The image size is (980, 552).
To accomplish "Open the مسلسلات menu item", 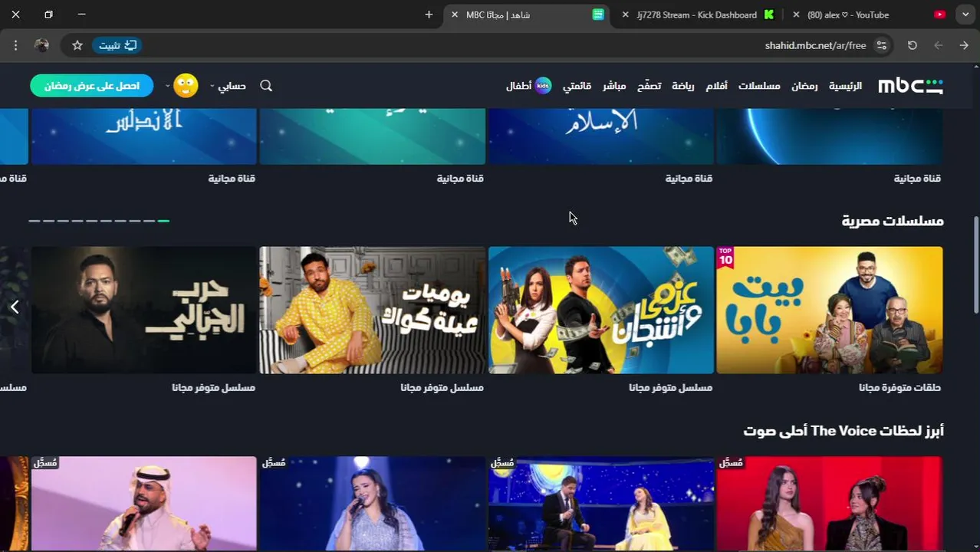I will [x=759, y=86].
